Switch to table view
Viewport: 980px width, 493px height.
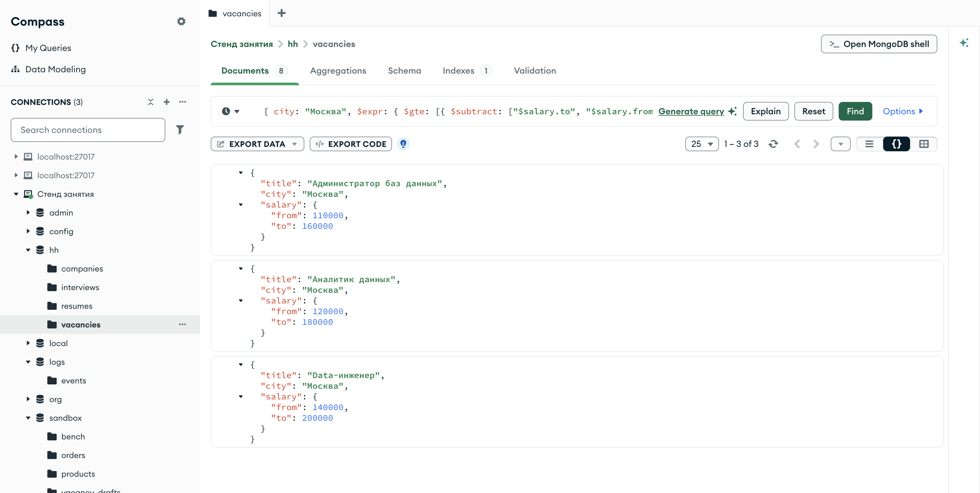click(x=924, y=144)
